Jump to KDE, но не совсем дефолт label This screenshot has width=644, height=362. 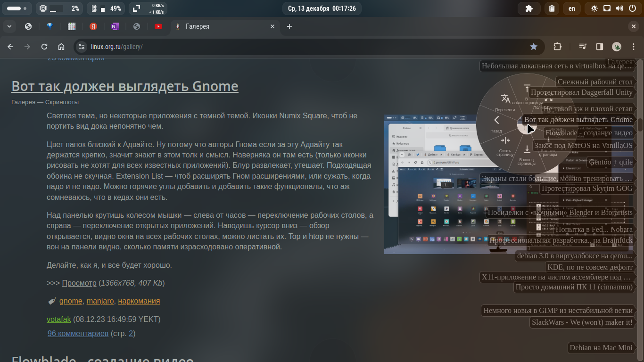tap(590, 267)
